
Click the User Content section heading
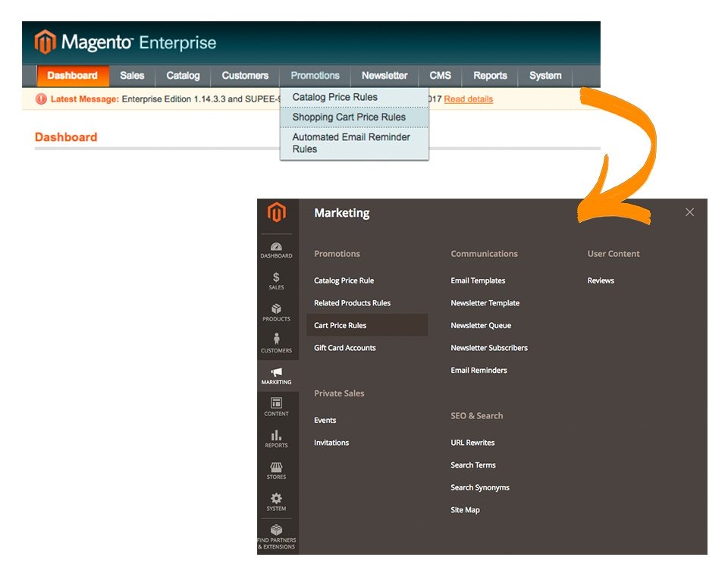point(613,253)
